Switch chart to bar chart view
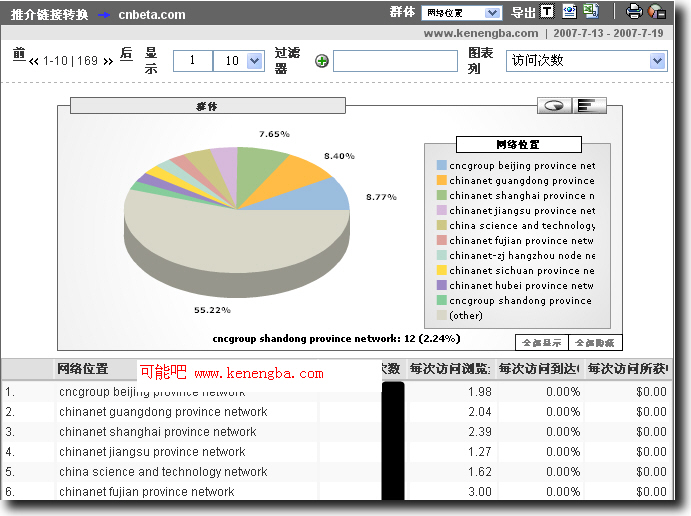 (x=591, y=105)
